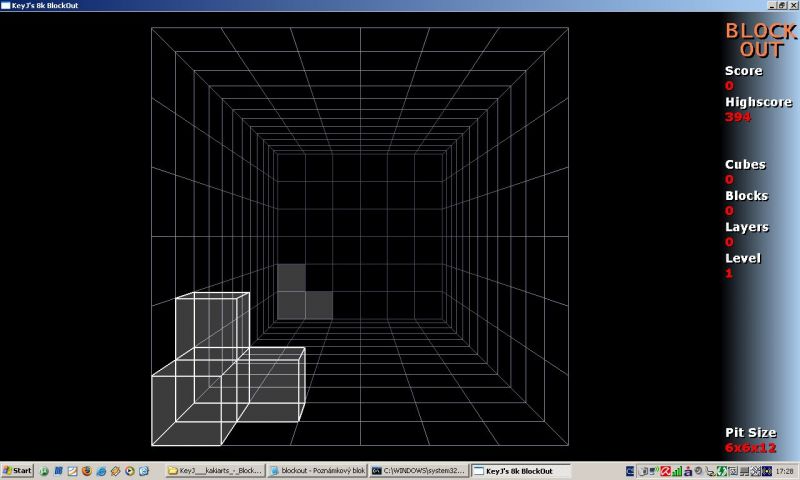Click the Level value in the sidebar
800x480 pixels.
[x=729, y=273]
